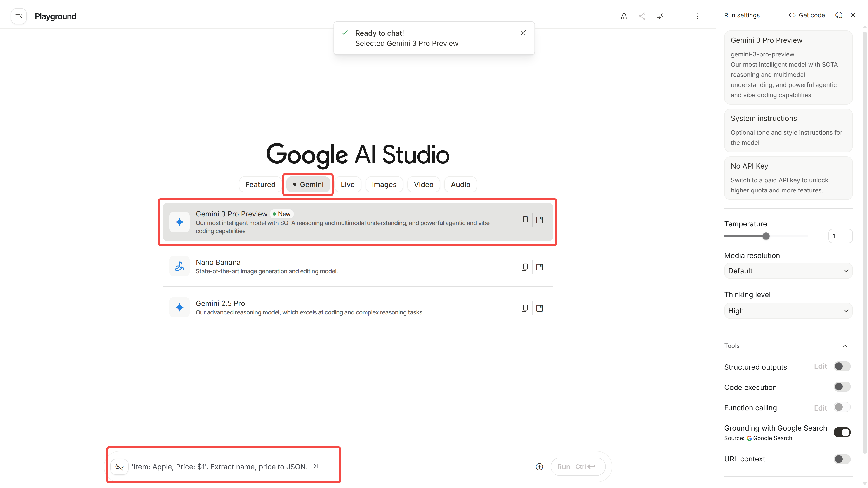This screenshot has width=868, height=488.
Task: Disable Grounding with Google Search toggle
Action: 842,432
